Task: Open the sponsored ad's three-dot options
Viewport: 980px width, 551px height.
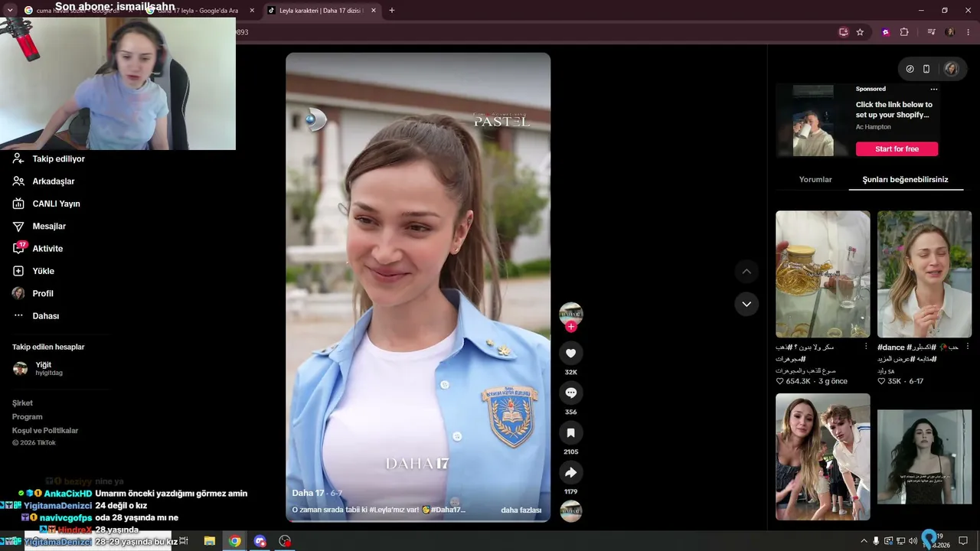Action: [x=934, y=90]
